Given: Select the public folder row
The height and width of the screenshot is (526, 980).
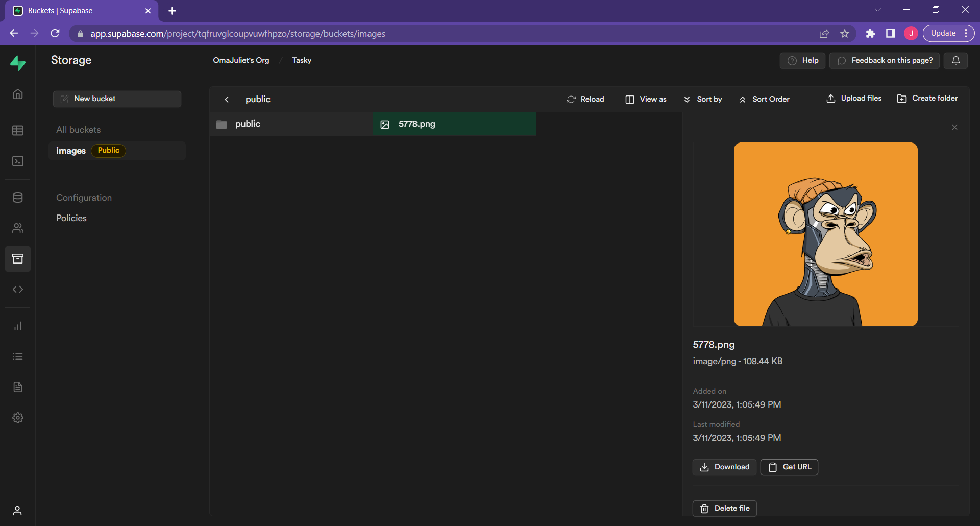Looking at the screenshot, I should click(291, 124).
